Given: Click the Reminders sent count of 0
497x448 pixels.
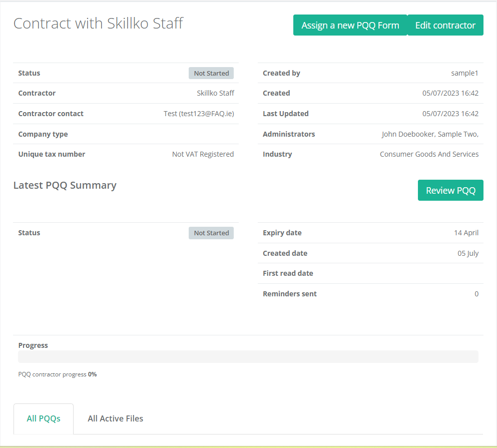Looking at the screenshot, I should tap(476, 294).
